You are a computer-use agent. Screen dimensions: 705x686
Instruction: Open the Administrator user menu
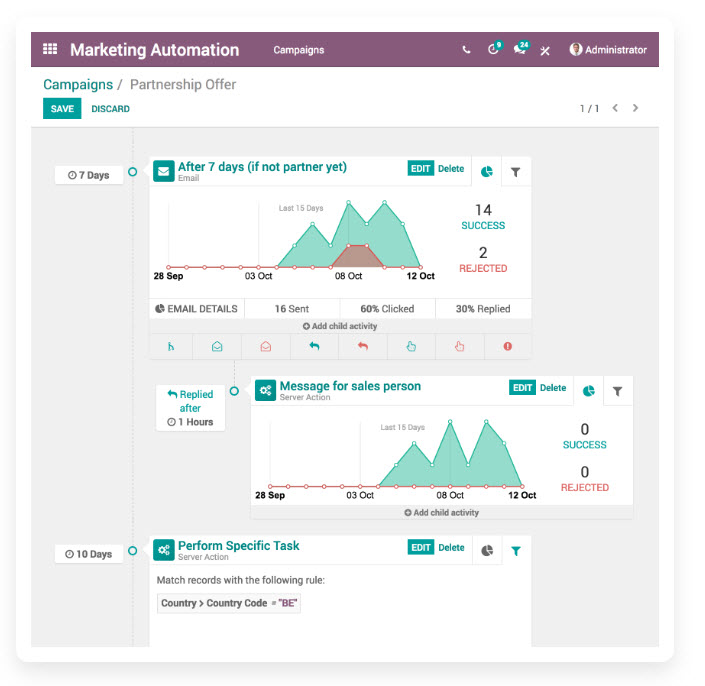point(608,50)
